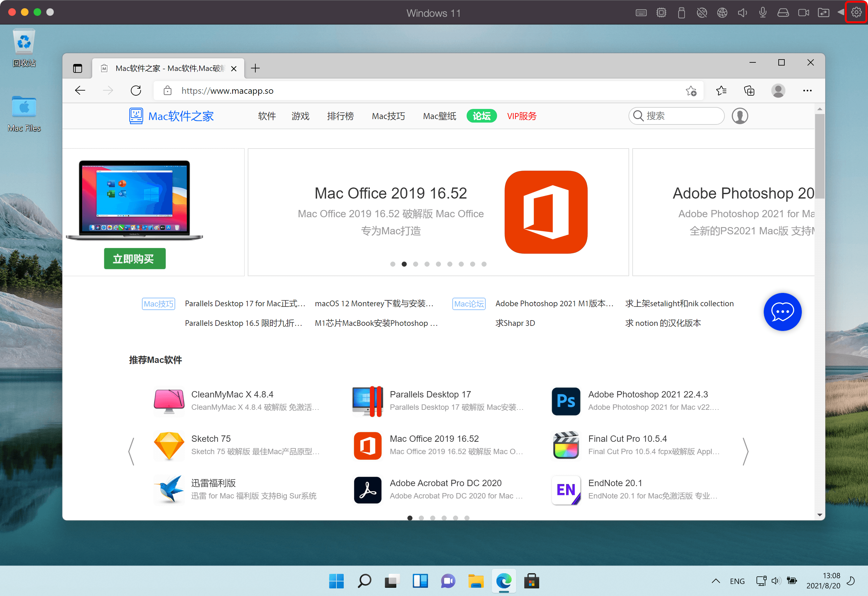Open Edge tab actions menu icon

[x=77, y=68]
